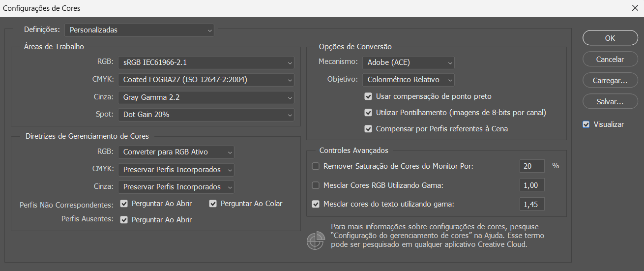This screenshot has height=271, width=644.
Task: Click the Controles Avançados section title
Action: 354,151
